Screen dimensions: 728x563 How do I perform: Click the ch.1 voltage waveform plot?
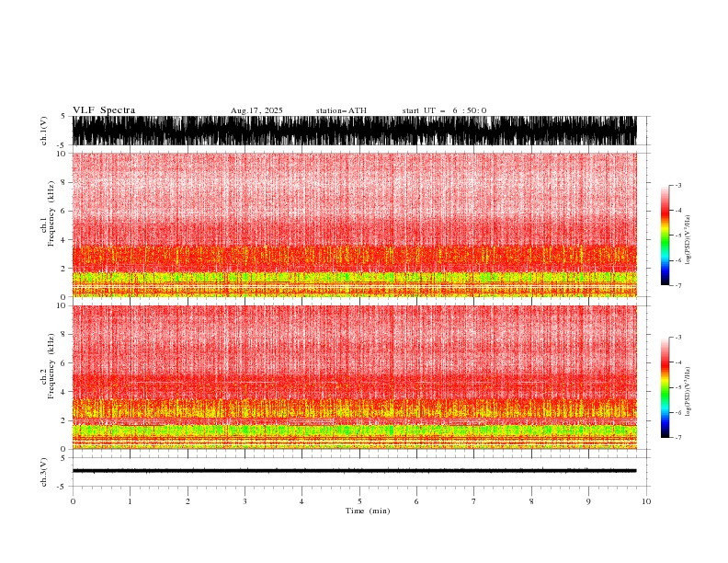click(354, 131)
